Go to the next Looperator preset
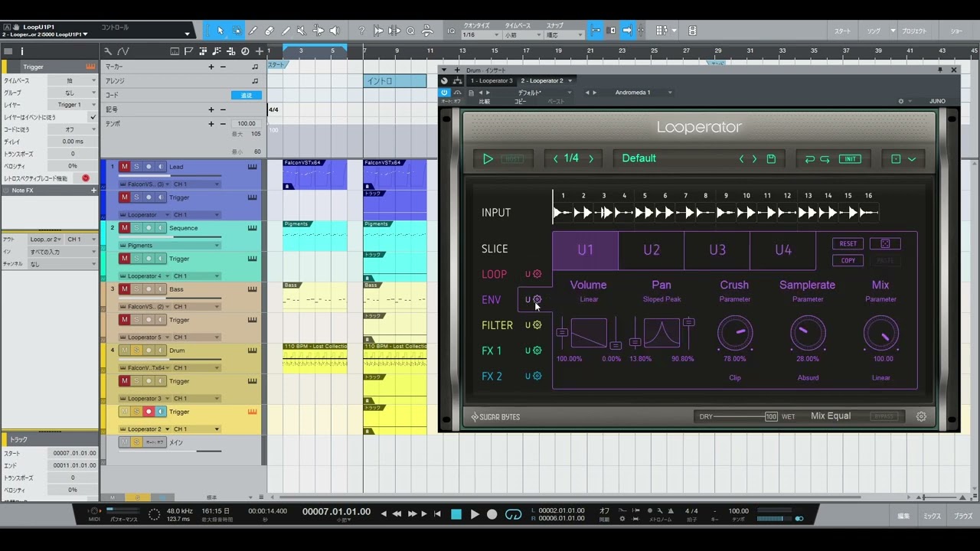Viewport: 980px width, 551px height. click(754, 158)
